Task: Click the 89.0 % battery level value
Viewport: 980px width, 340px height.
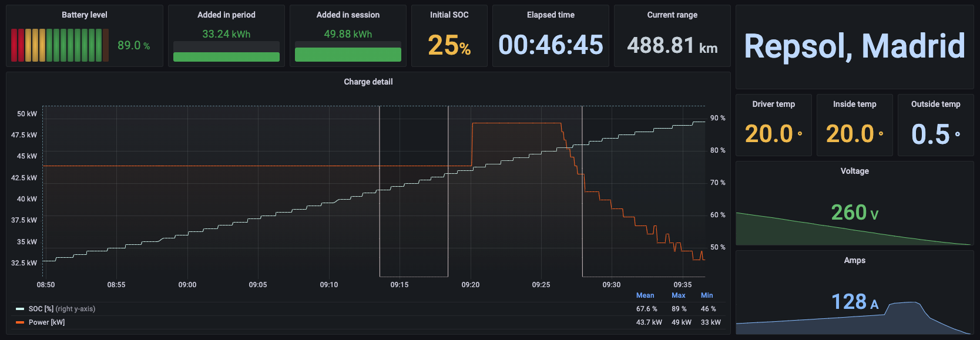Action: 134,45
